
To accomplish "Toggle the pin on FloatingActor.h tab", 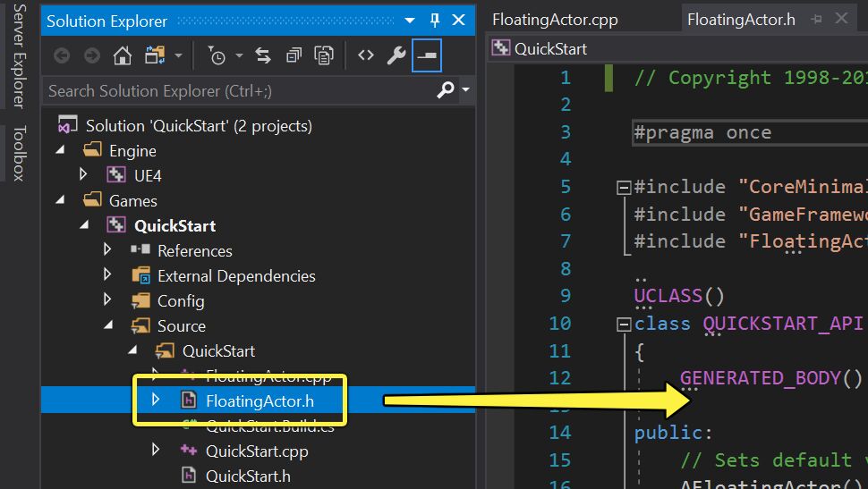I will coord(816,20).
